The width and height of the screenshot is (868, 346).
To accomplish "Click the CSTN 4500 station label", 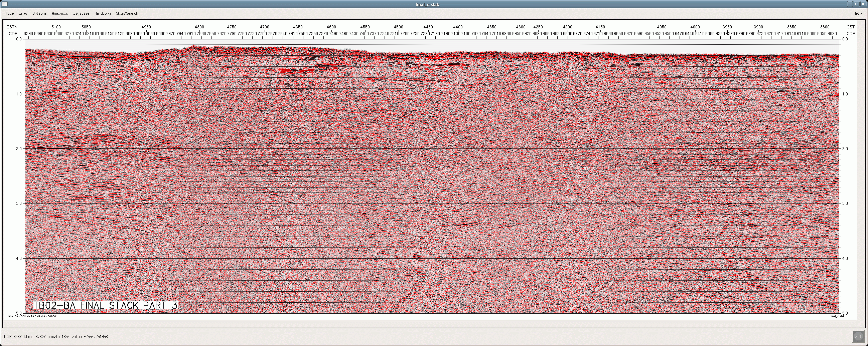I will click(398, 27).
